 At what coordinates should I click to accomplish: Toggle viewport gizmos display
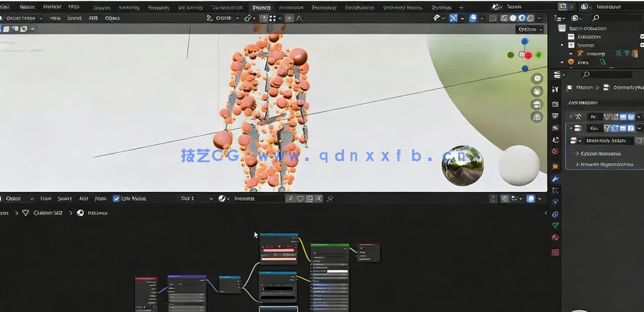(453, 18)
